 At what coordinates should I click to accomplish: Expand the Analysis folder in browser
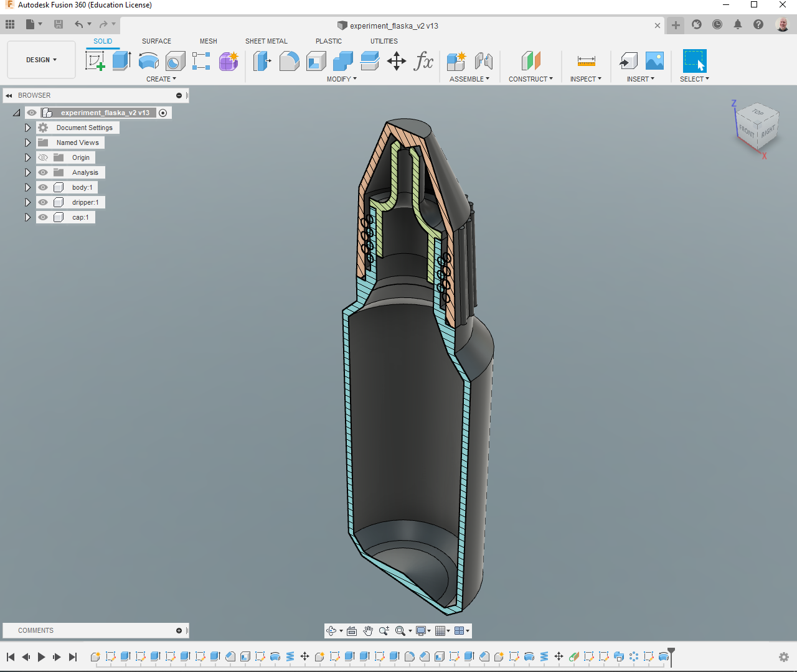click(27, 172)
